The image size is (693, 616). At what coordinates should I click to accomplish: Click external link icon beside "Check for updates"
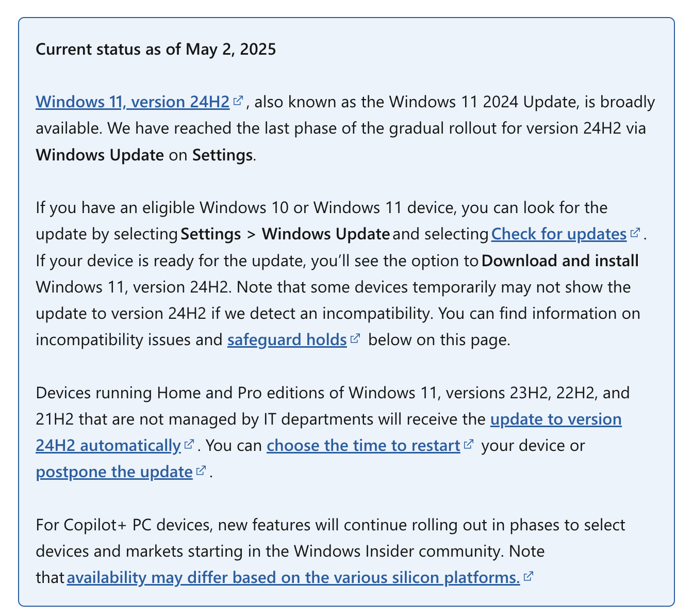(x=635, y=233)
